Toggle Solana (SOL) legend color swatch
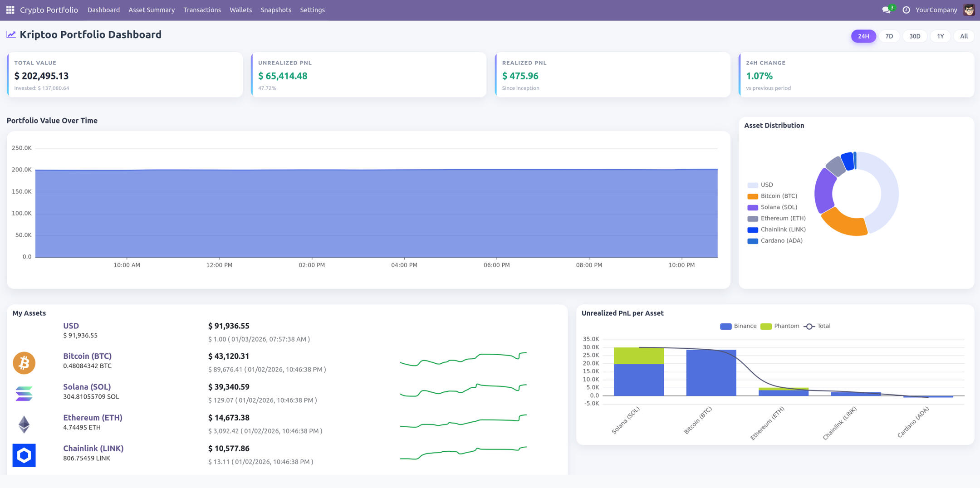This screenshot has width=980, height=488. click(752, 208)
